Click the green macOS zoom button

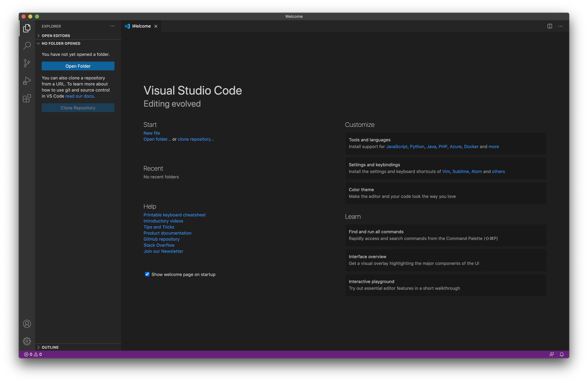pyautogui.click(x=37, y=16)
